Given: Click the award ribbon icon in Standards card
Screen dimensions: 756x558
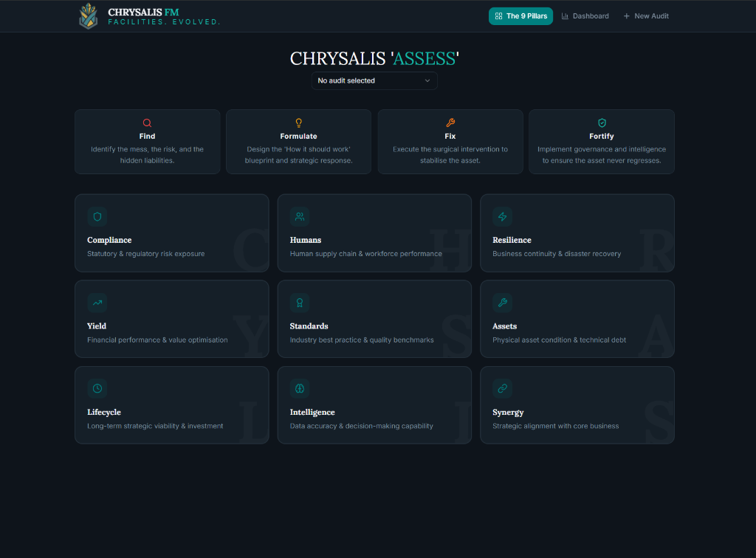Looking at the screenshot, I should (300, 303).
